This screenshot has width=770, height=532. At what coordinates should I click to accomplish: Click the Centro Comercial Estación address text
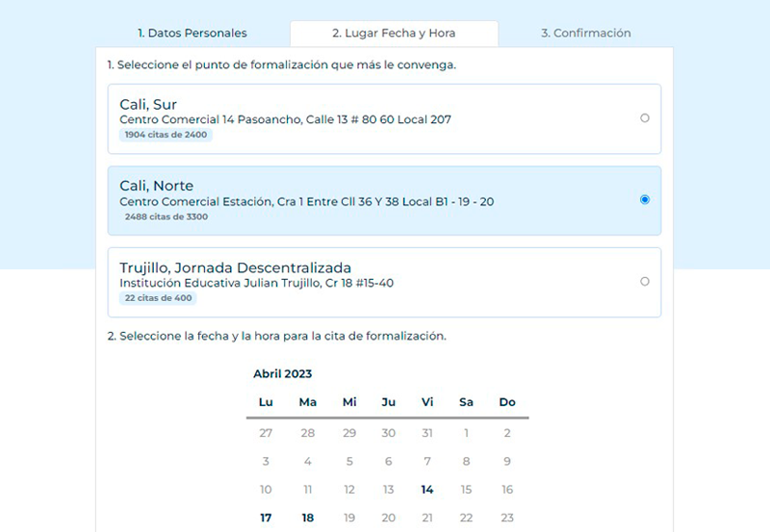point(306,202)
